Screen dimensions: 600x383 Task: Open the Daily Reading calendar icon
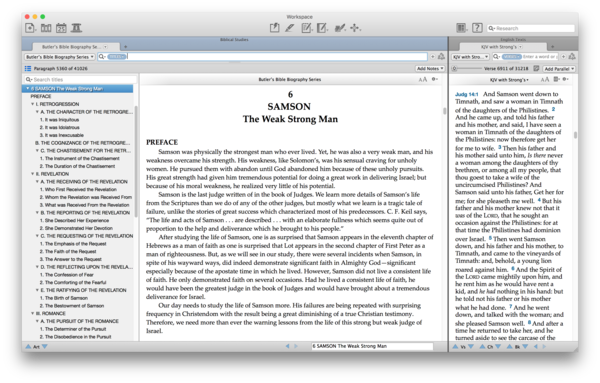(61, 28)
